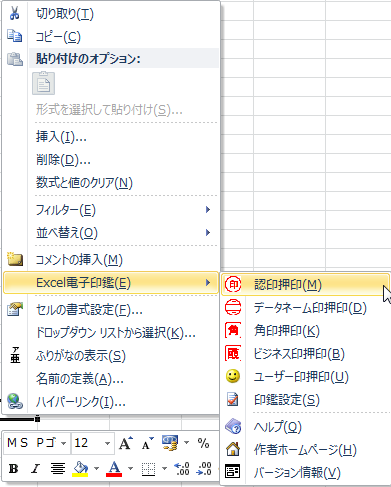The width and height of the screenshot is (391, 487).
Task: Click ビジネス印押印(B) submenu item
Action: click(305, 354)
